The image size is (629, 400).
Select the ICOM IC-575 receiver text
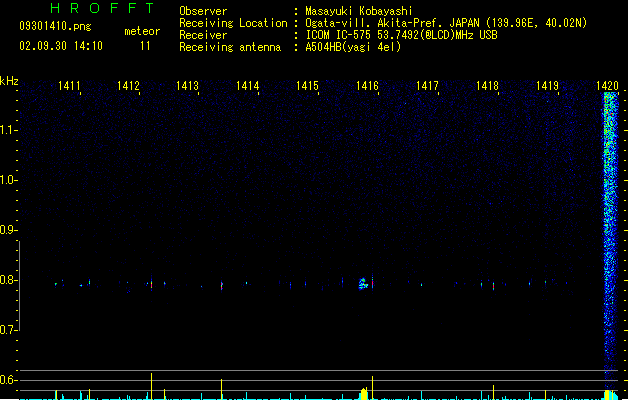[x=401, y=35]
